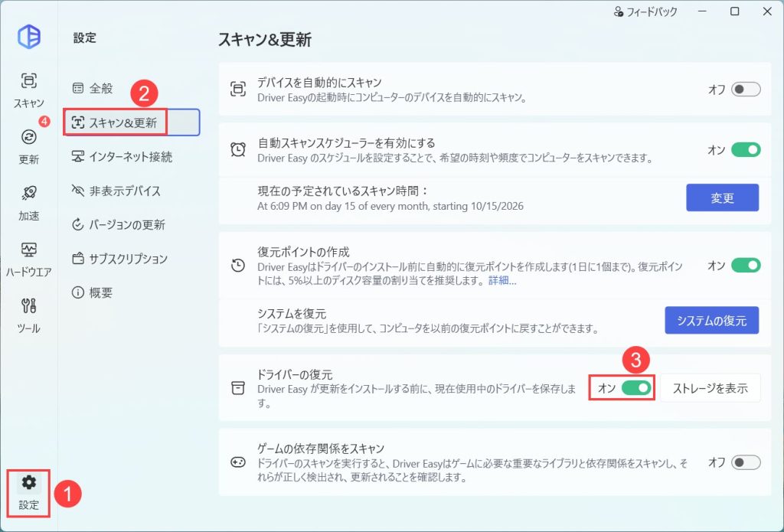Viewport: 784px width, 532px height.
Task: Close the Driver Easy window
Action: click(x=767, y=11)
